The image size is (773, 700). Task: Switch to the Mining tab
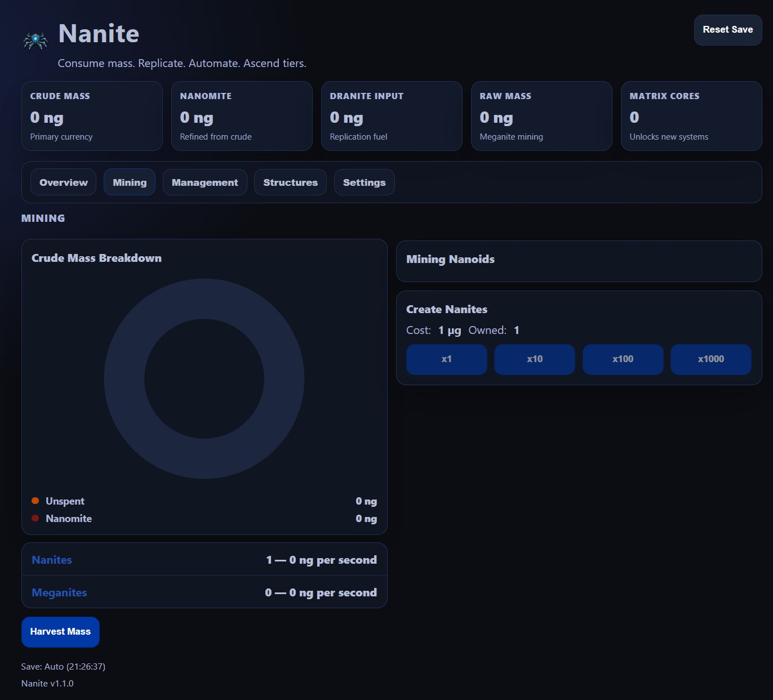point(130,182)
